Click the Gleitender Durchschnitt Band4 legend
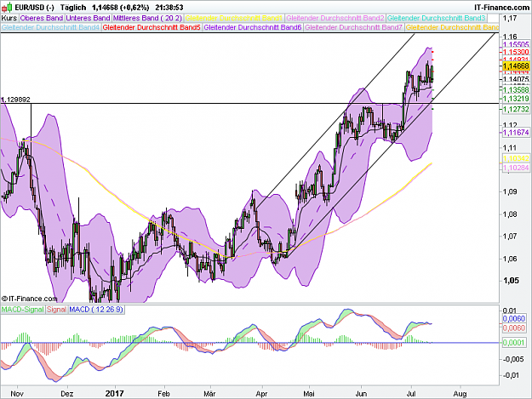Screen dimensions: 532x399 click(x=50, y=27)
